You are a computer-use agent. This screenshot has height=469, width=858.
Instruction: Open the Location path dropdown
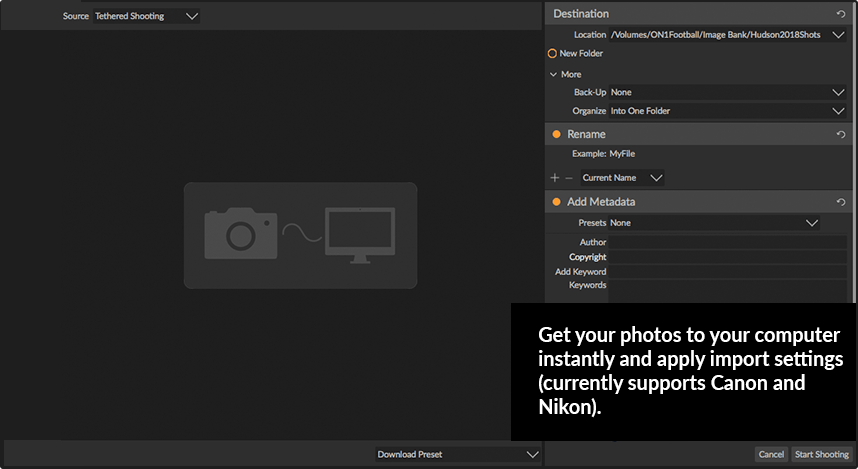coord(728,35)
